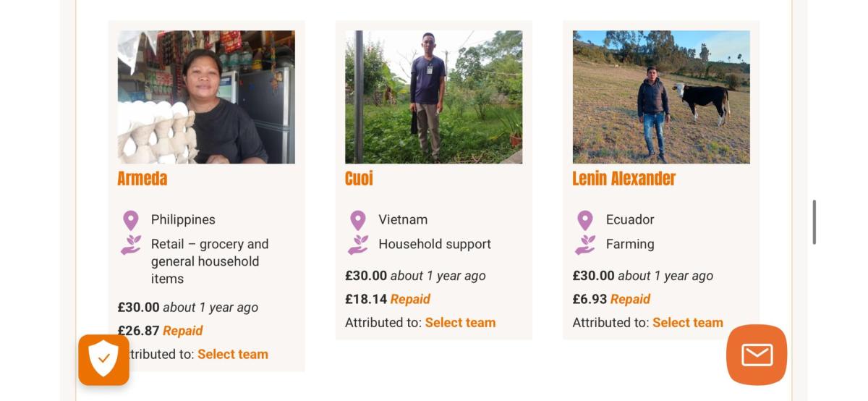
Task: Click the location pin next to Vietnam
Action: click(358, 220)
